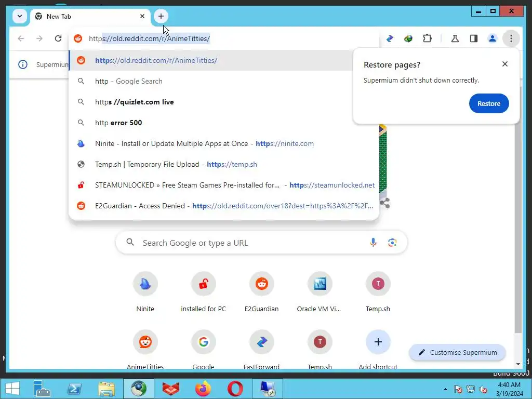Open the three-dot browser menu

click(511, 38)
